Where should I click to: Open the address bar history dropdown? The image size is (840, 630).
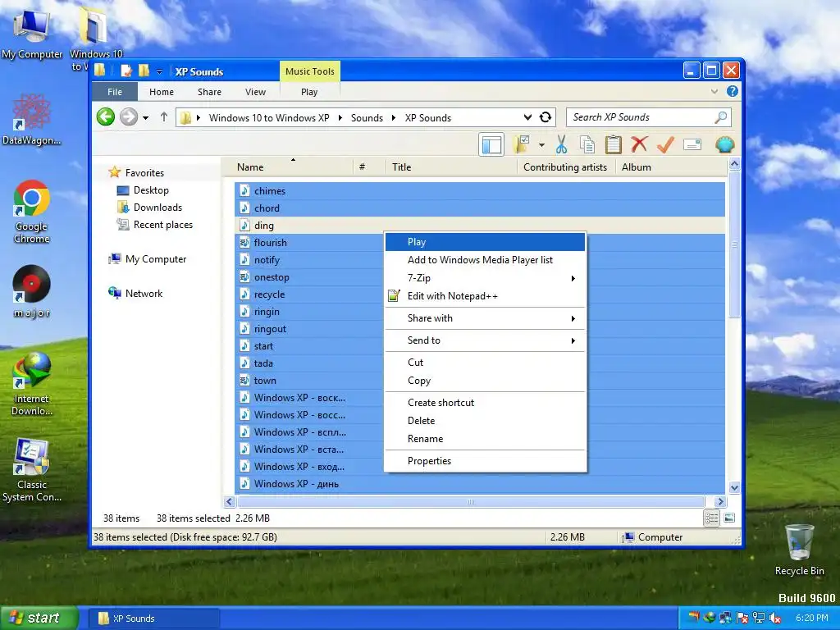527,116
